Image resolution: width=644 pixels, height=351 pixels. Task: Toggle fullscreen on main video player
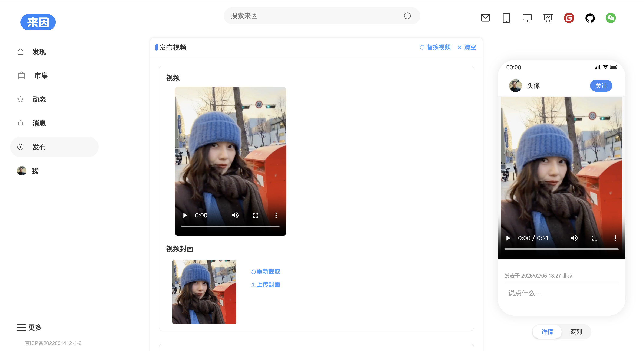point(256,215)
